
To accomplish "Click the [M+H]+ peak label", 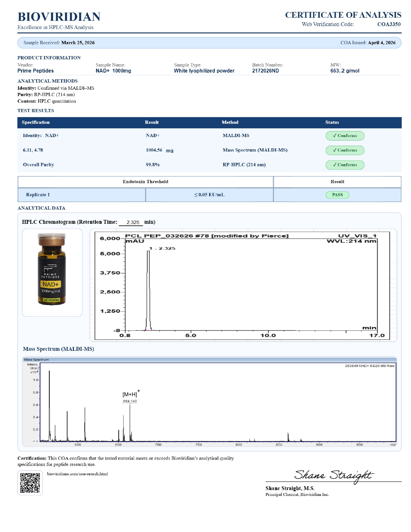I will [131, 394].
